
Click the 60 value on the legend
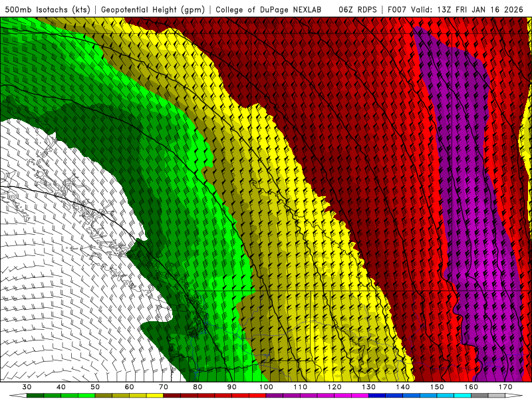tap(129, 387)
